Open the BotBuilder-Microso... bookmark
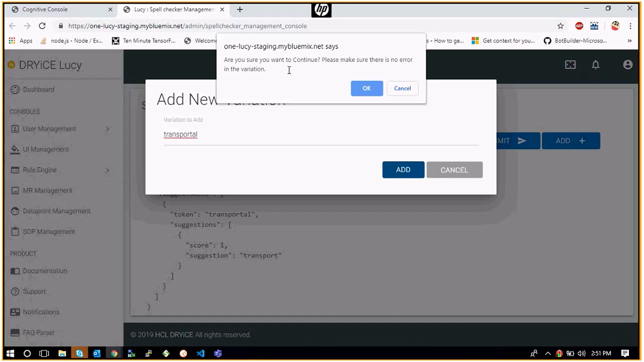 (x=576, y=41)
